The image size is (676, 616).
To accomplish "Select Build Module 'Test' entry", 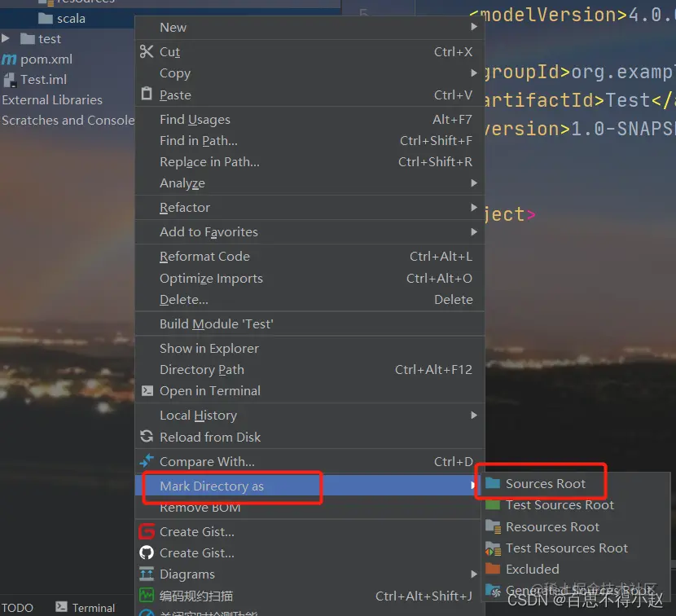I will click(x=309, y=323).
